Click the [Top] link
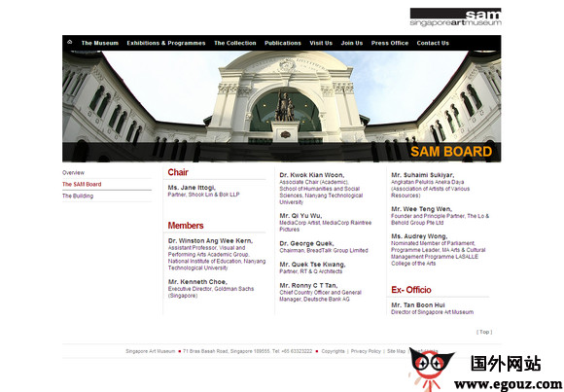The width and height of the screenshot is (564, 392). tap(484, 332)
